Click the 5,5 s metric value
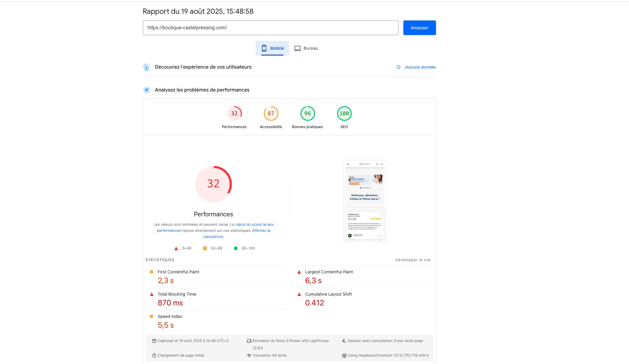 165,325
